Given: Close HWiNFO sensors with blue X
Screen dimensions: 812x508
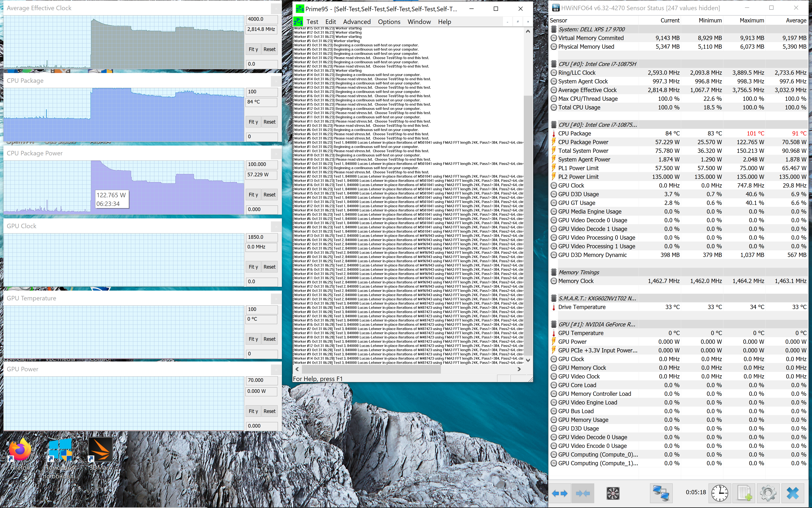Looking at the screenshot, I should [793, 493].
